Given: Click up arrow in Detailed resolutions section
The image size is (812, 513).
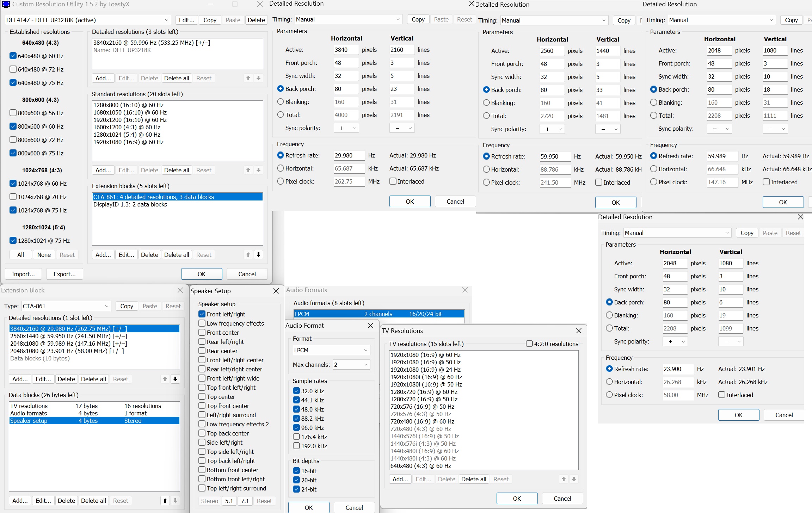Looking at the screenshot, I should pos(248,78).
